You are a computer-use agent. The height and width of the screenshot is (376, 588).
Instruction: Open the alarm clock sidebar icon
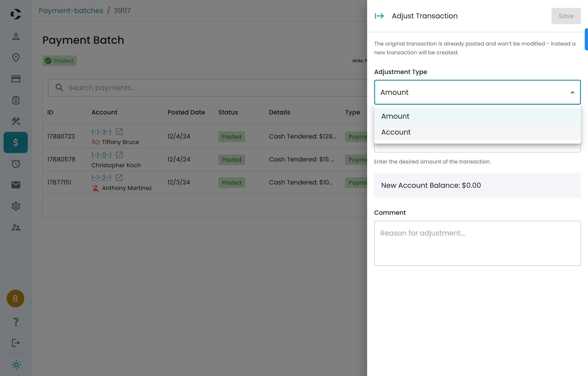click(16, 163)
